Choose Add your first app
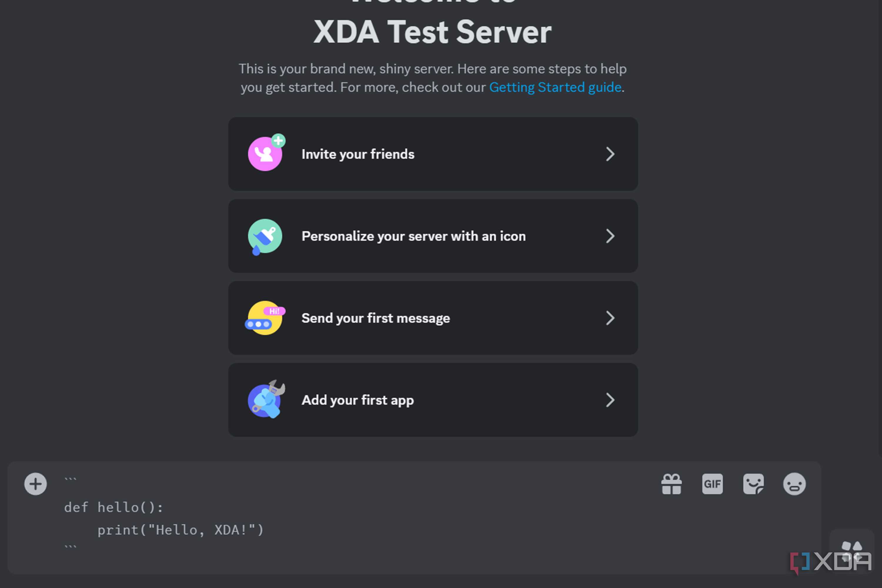Image resolution: width=882 pixels, height=588 pixels. tap(358, 400)
